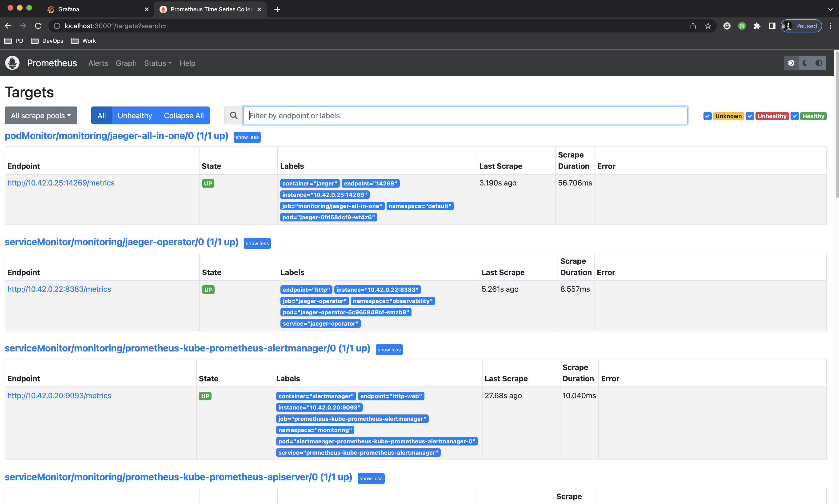This screenshot has width=839, height=504.
Task: Switch to light theme sun icon
Action: [x=791, y=63]
